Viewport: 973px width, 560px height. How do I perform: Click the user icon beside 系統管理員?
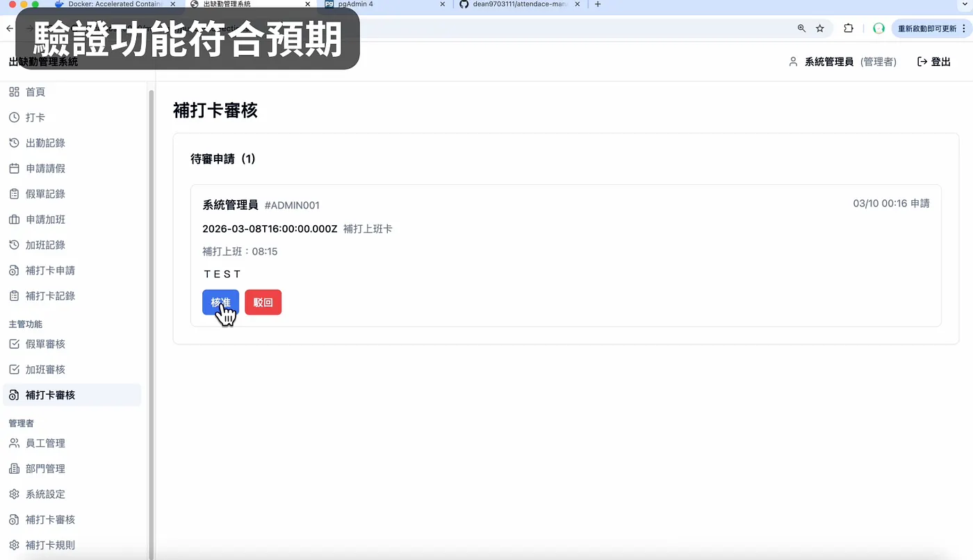(x=793, y=62)
